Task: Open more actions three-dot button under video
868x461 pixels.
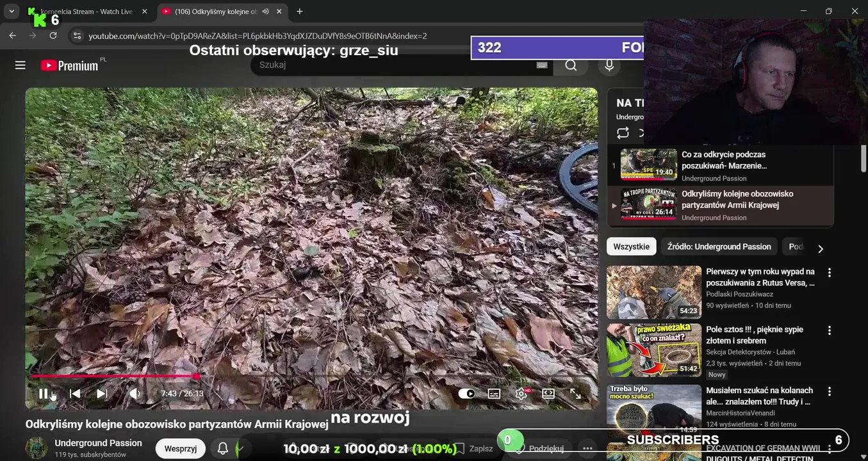Action: point(587,449)
